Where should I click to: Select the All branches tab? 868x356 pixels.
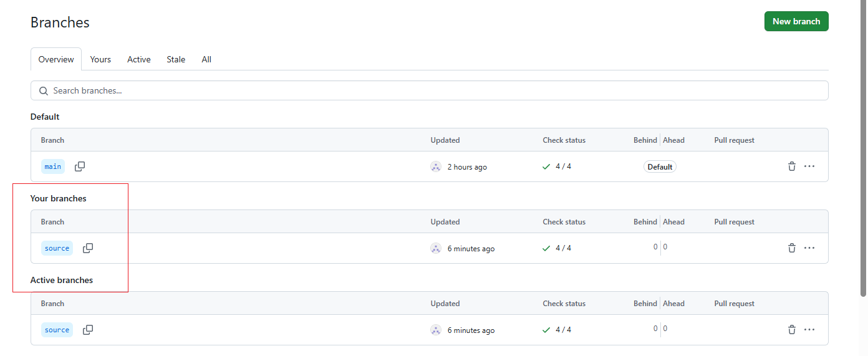click(206, 59)
